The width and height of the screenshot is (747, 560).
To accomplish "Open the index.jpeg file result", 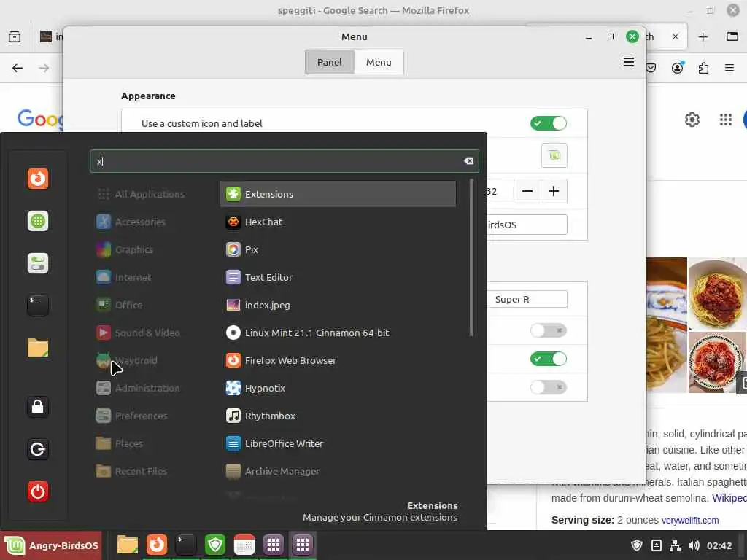I will point(338,305).
